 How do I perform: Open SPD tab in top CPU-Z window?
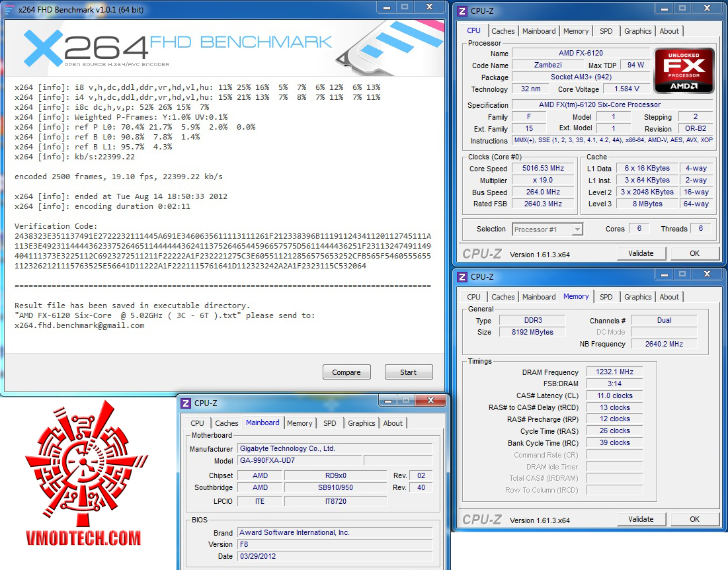606,31
